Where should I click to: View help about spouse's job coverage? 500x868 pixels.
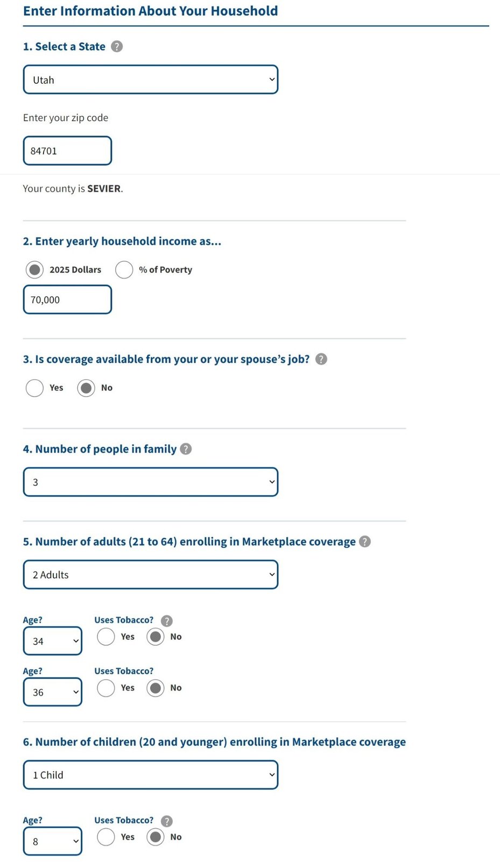tap(321, 359)
